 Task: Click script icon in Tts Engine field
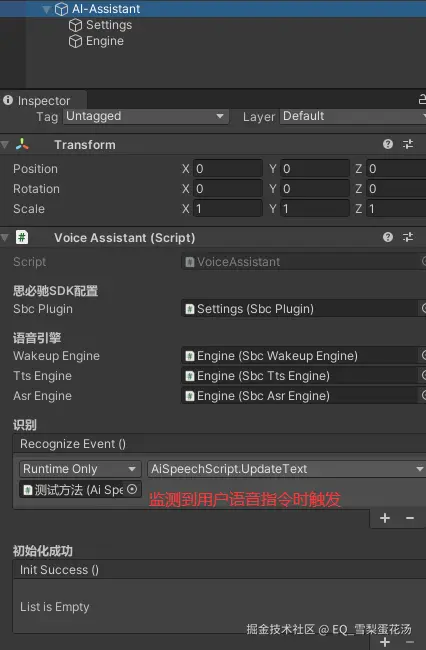pyautogui.click(x=190, y=376)
